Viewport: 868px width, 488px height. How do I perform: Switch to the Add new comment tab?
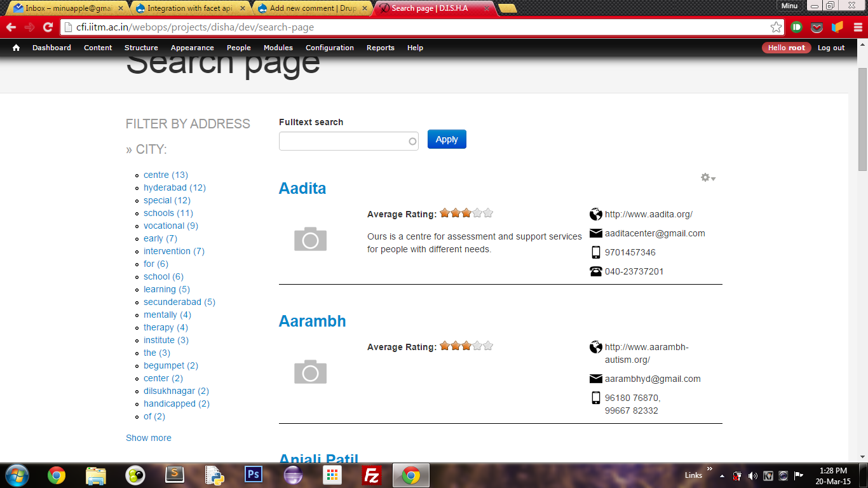click(x=312, y=8)
